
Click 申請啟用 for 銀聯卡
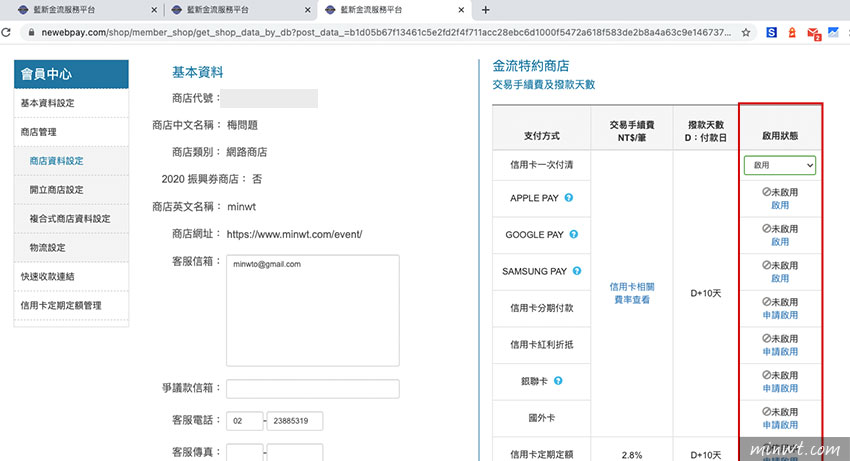[780, 388]
